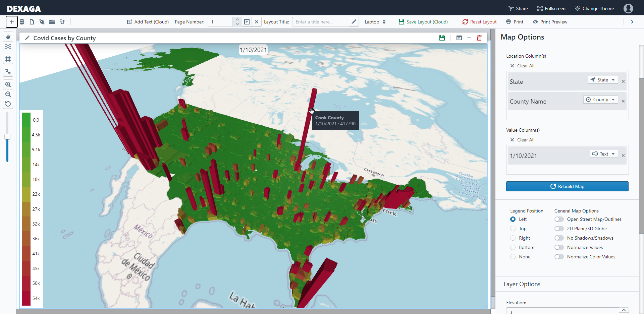
Task: Click the Layout Title input field
Action: 320,22
